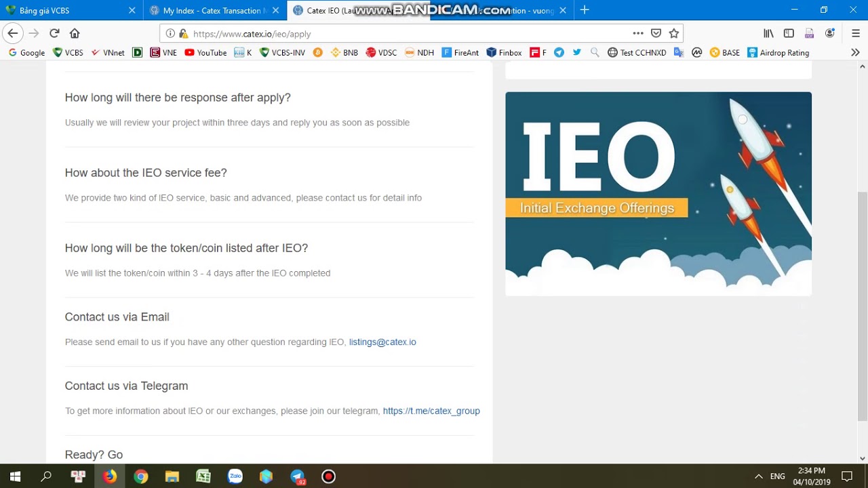Open the Bitcoin orange bookmark icon
The image size is (868, 488).
[x=317, y=52]
